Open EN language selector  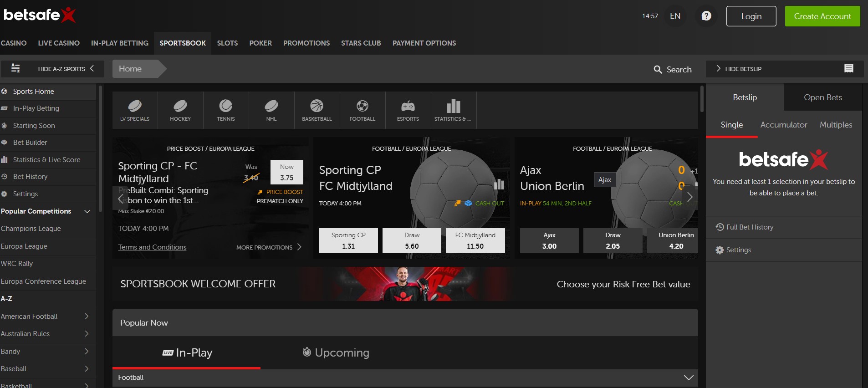675,16
